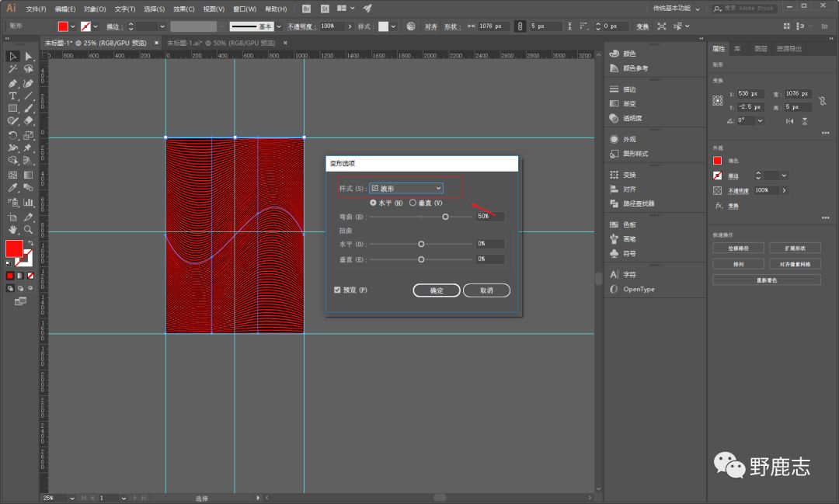Open the canvas zoom level 25% dropdown

72,497
